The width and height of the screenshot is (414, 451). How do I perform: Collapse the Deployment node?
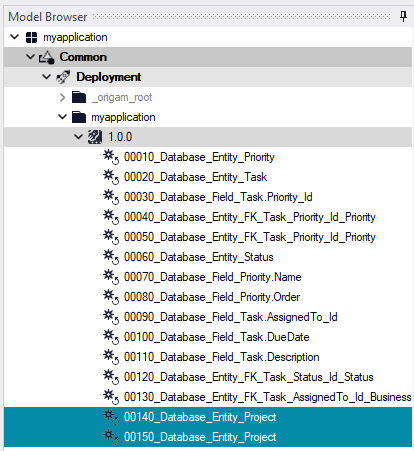click(46, 77)
